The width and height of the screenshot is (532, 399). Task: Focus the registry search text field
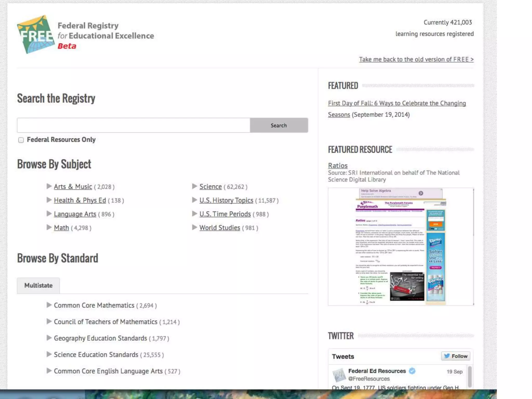click(134, 125)
